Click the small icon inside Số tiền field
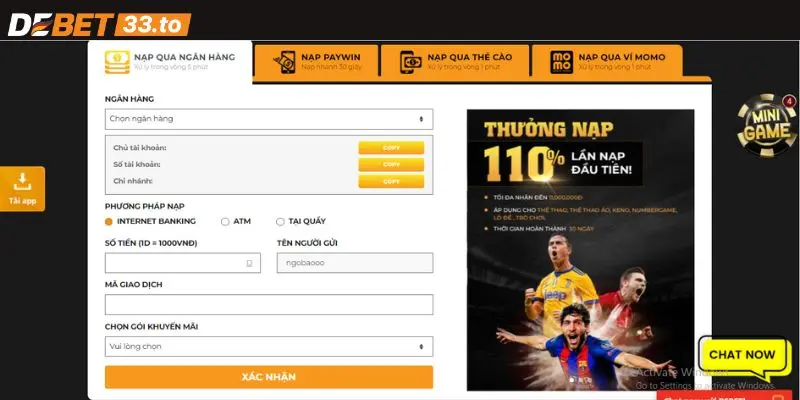Image resolution: width=800 pixels, height=400 pixels. (249, 263)
